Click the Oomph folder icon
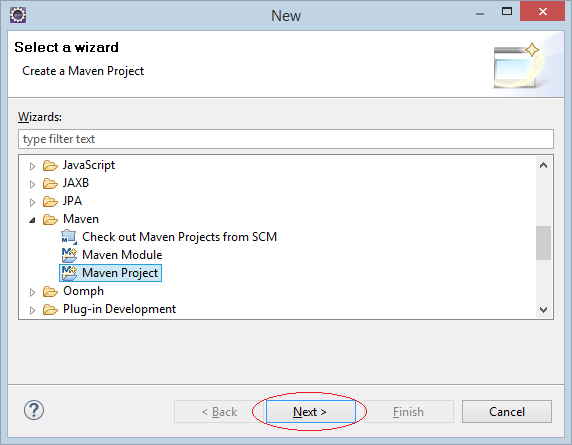 click(50, 291)
